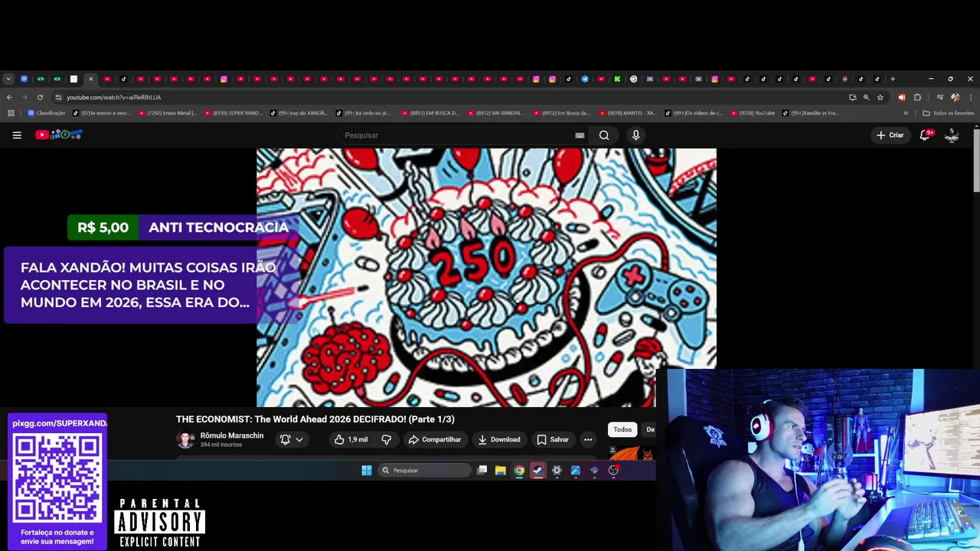Switch to the Google tab
Image resolution: width=980 pixels, height=551 pixels.
tap(633, 79)
